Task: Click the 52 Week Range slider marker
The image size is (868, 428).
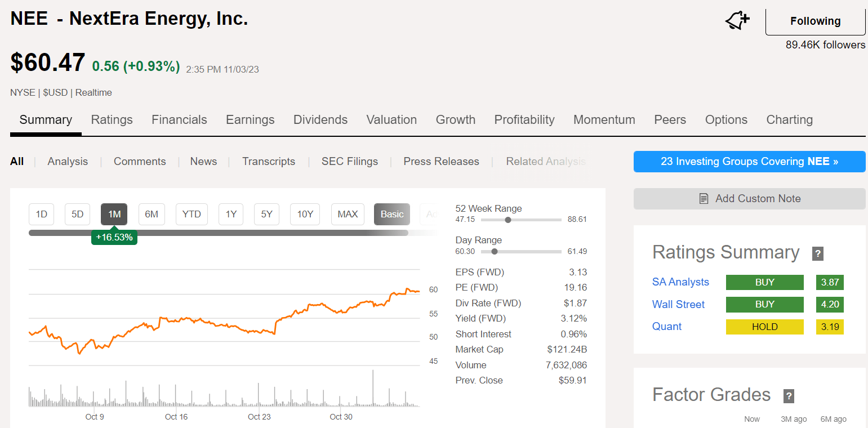Action: click(508, 220)
